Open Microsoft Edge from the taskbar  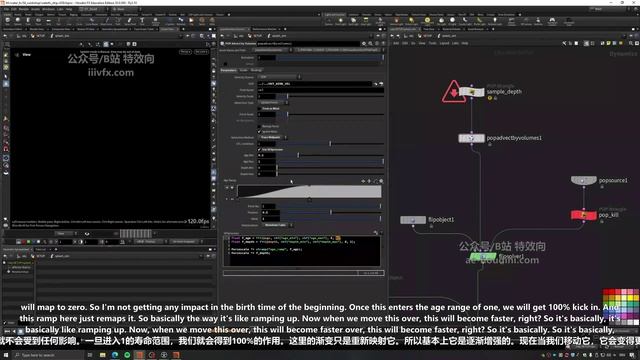tap(115, 355)
